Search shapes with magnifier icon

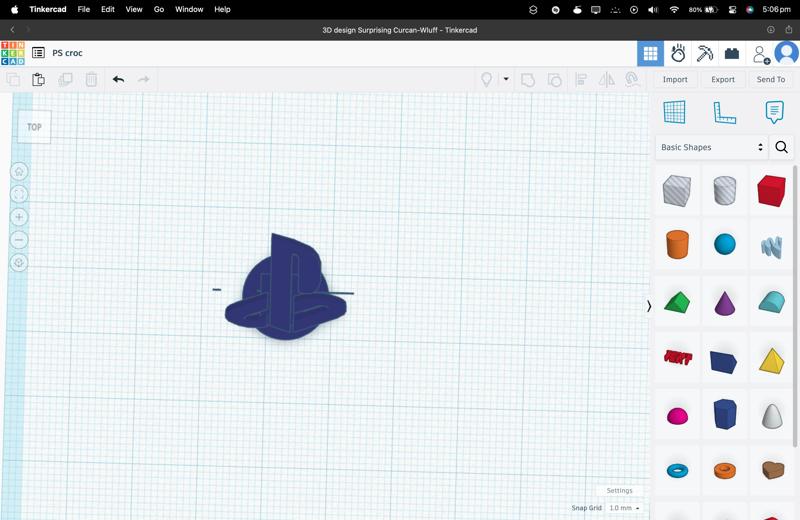tap(781, 147)
